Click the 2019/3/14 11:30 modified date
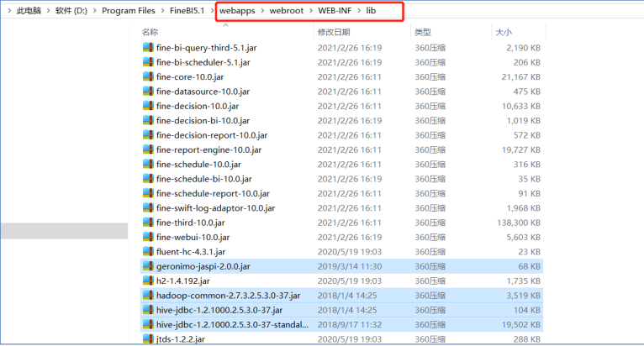 pos(350,266)
